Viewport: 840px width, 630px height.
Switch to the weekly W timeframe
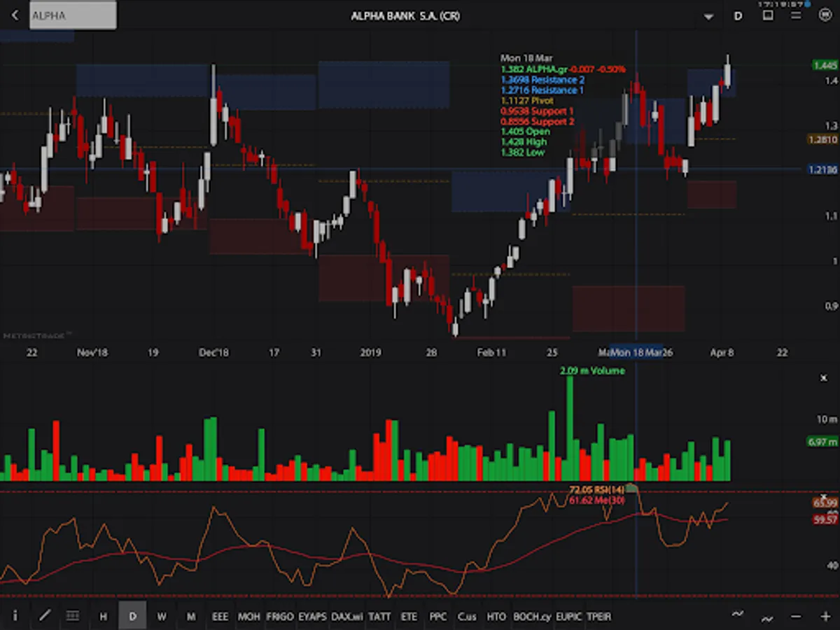tap(162, 617)
